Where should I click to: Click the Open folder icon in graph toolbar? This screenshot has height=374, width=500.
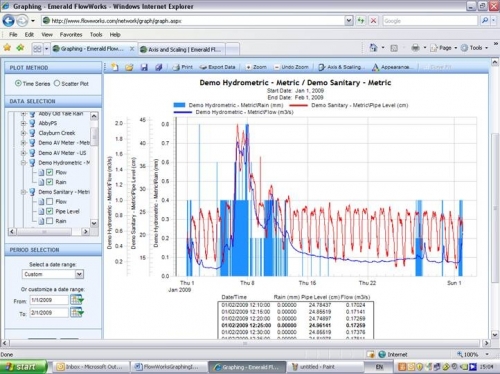click(129, 67)
